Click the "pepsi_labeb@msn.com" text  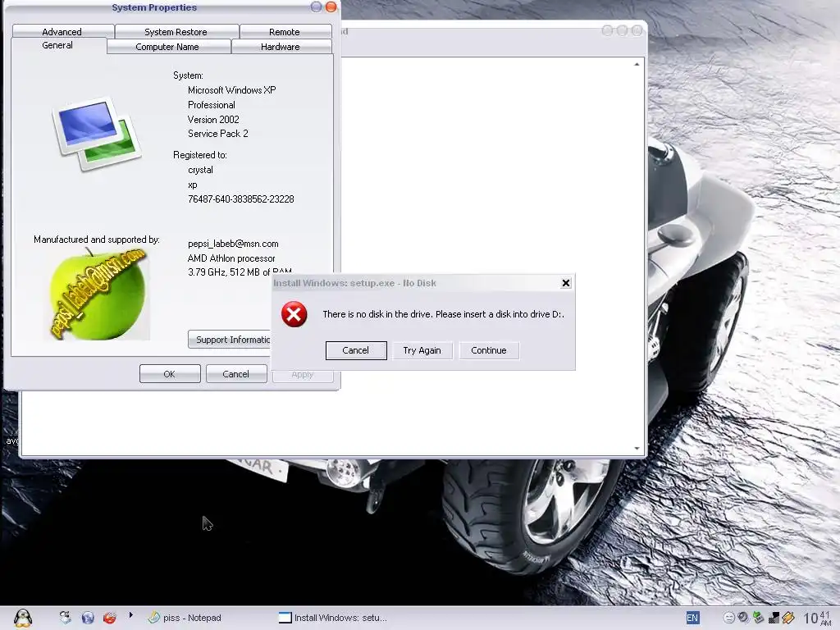tap(233, 243)
